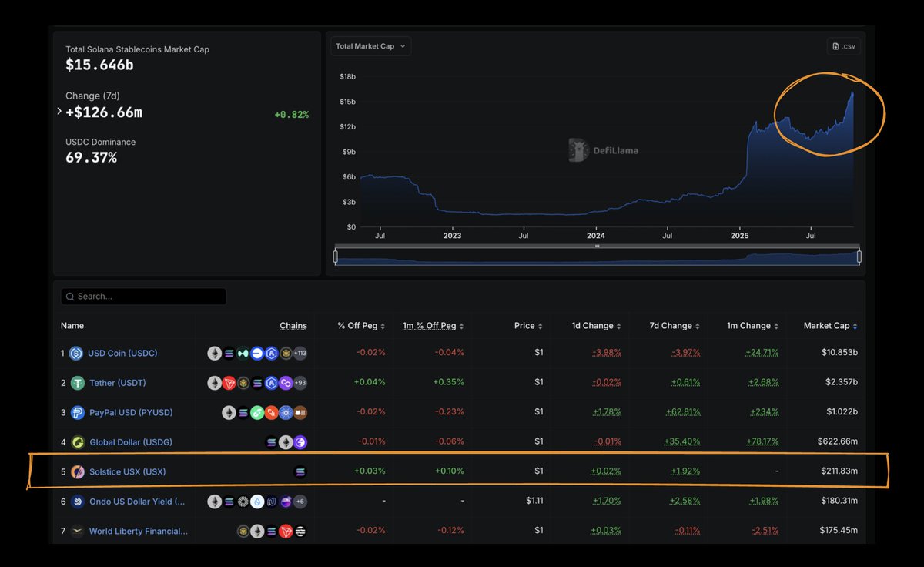Click the Tether logo icon
This screenshot has width=924, height=567.
78,383
